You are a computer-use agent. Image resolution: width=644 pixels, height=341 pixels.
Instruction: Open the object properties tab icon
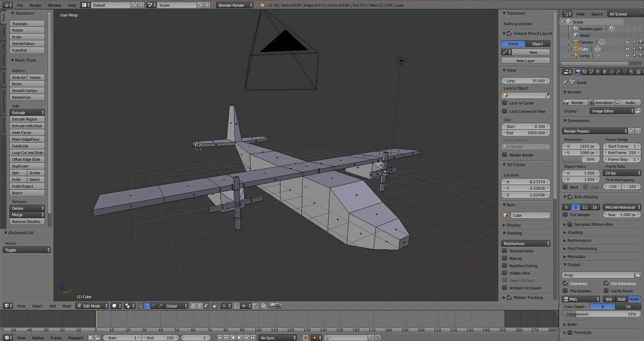pyautogui.click(x=605, y=72)
